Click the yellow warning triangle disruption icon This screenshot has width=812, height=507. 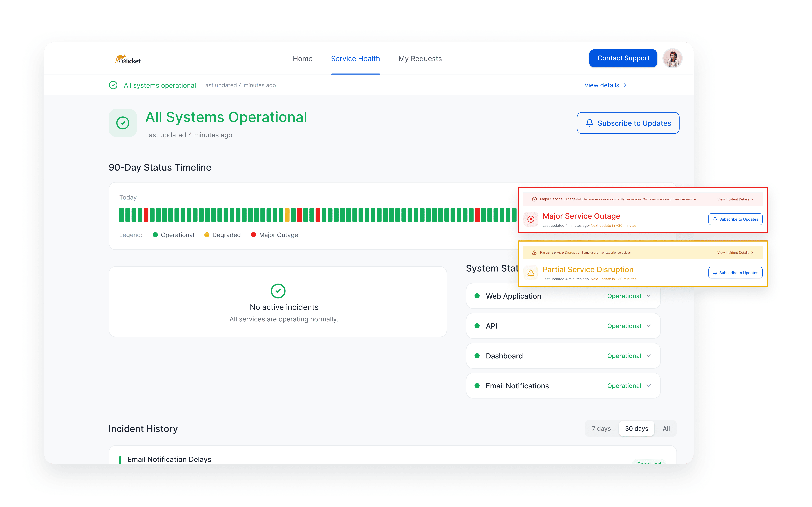[x=531, y=273]
